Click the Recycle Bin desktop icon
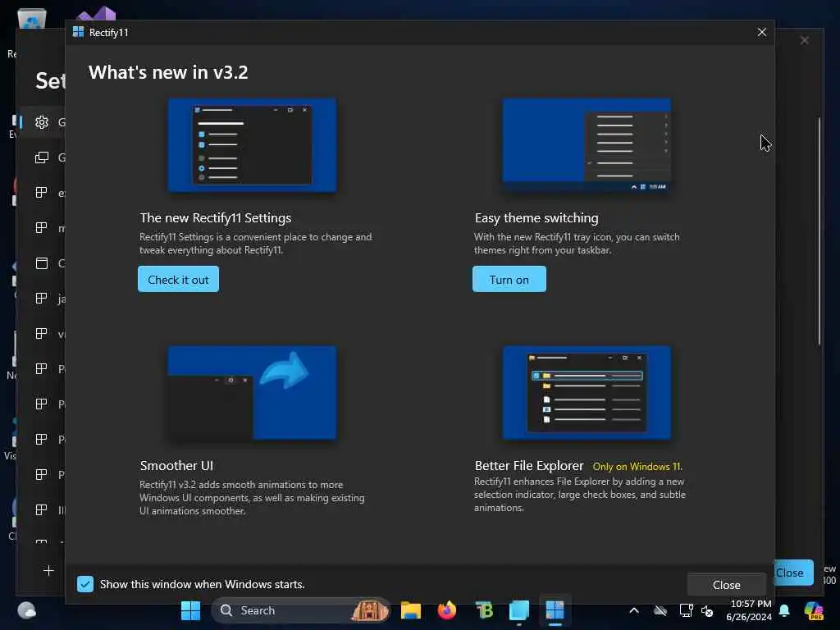Screen dimensions: 840x630 [32, 19]
